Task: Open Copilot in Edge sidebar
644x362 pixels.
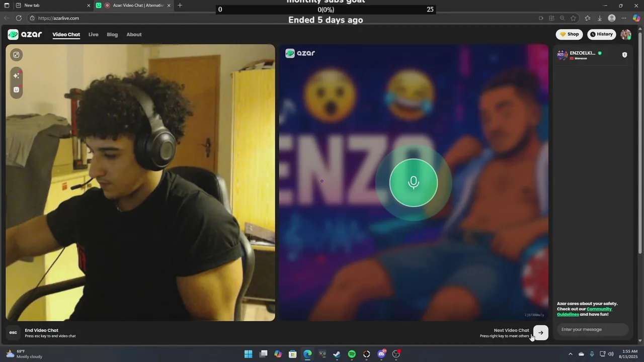Action: (x=636, y=18)
